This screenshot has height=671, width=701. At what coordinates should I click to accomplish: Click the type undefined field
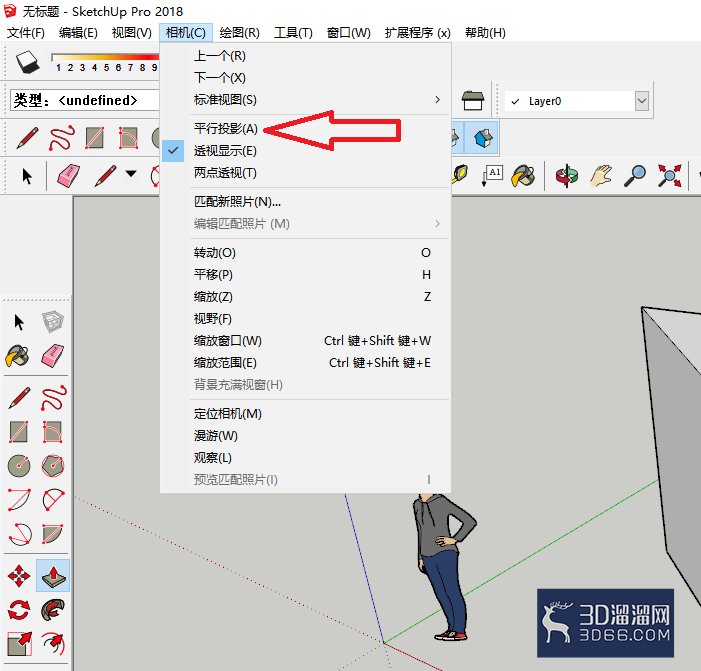point(85,100)
